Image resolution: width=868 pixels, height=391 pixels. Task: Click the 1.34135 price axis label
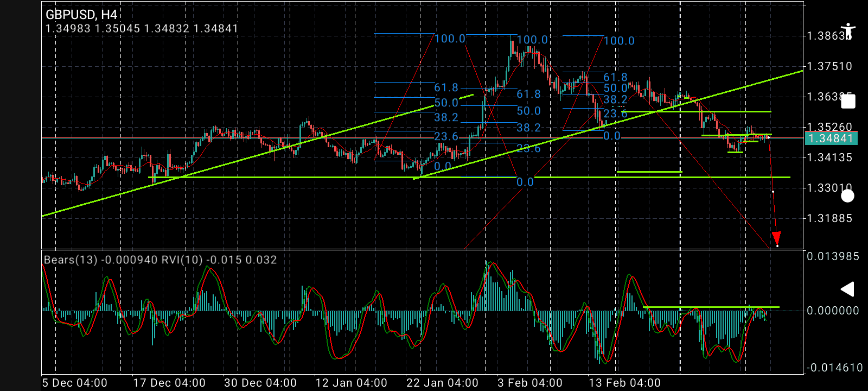(x=829, y=157)
